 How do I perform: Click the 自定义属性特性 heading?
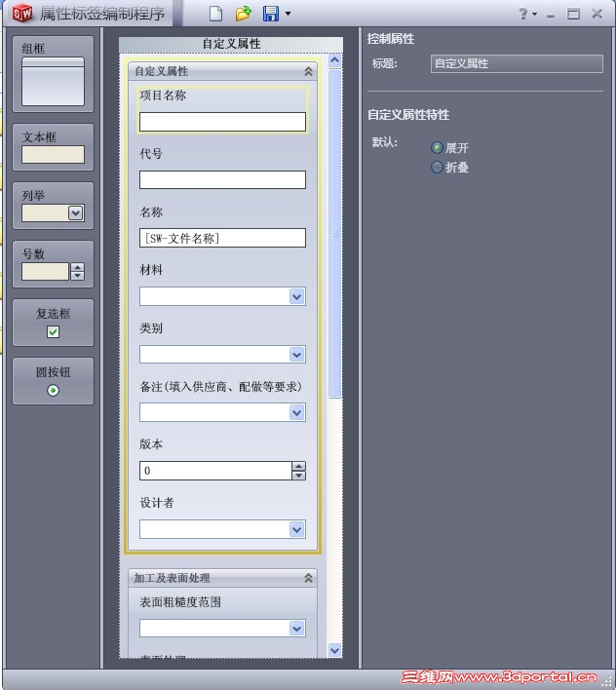[x=408, y=115]
